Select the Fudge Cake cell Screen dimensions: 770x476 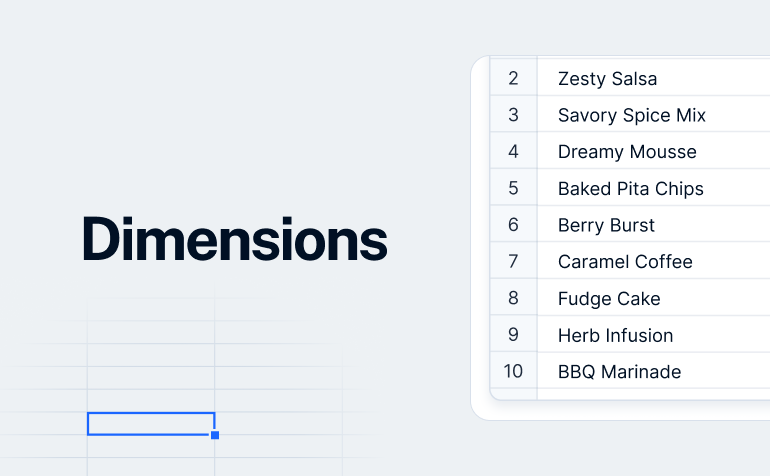pos(654,298)
